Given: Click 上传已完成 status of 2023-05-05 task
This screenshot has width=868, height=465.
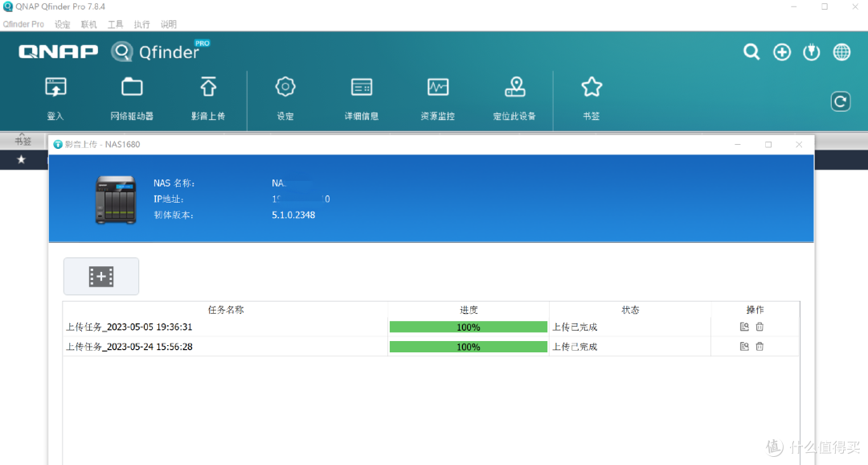Looking at the screenshot, I should point(575,327).
